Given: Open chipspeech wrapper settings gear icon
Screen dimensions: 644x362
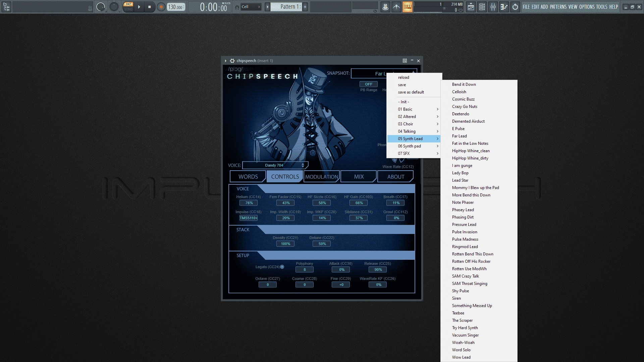Looking at the screenshot, I should pos(232,61).
